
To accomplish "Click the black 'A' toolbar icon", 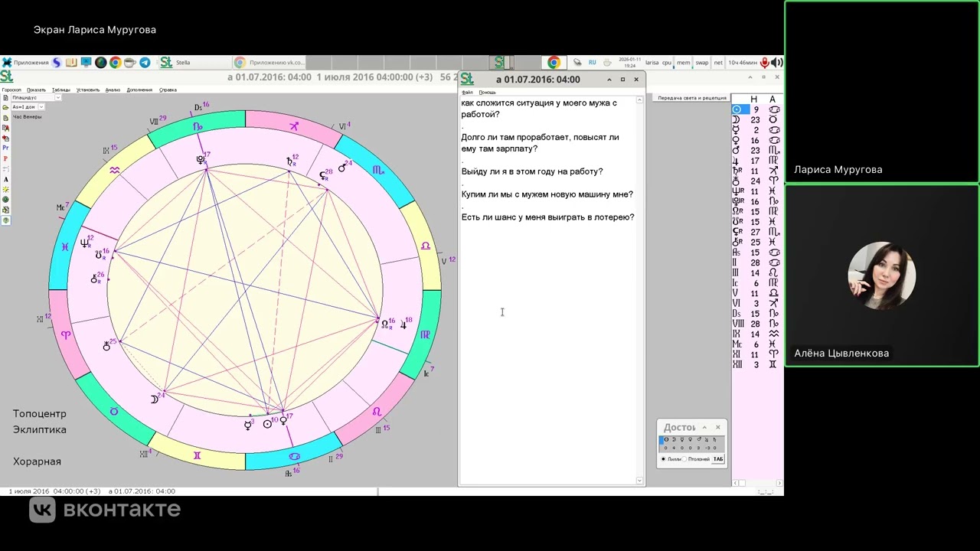I will click(x=5, y=179).
